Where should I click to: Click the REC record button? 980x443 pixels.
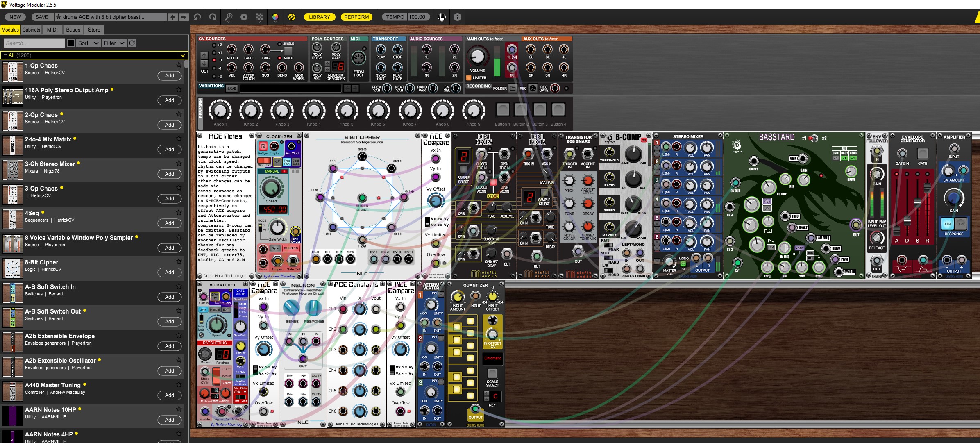(x=533, y=88)
